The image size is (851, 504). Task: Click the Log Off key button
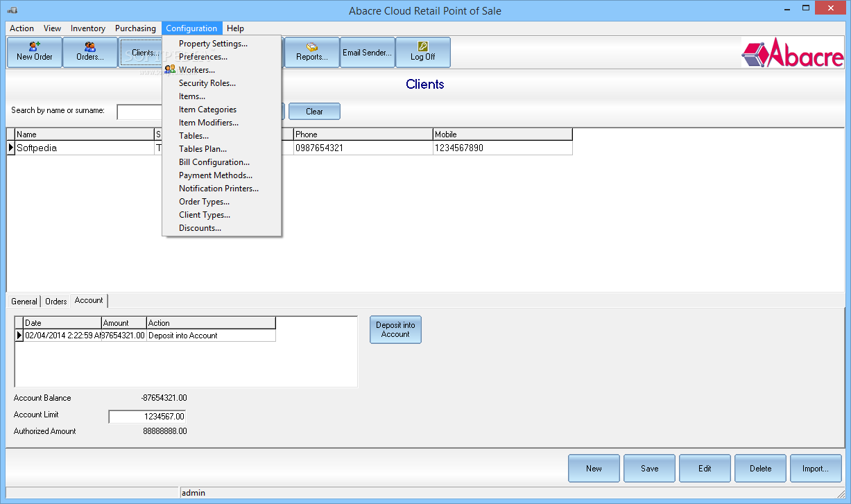pyautogui.click(x=423, y=52)
